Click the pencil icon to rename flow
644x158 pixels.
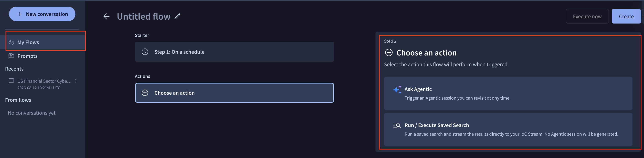pyautogui.click(x=177, y=16)
